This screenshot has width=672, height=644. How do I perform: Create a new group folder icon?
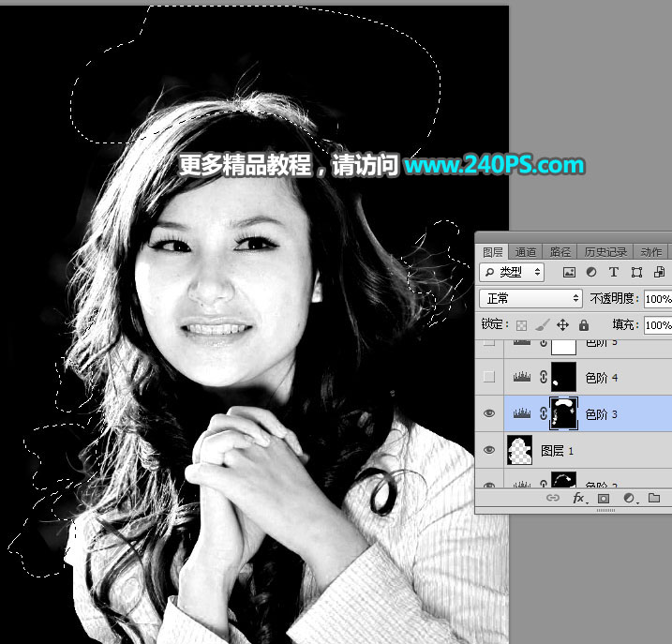pos(654,498)
